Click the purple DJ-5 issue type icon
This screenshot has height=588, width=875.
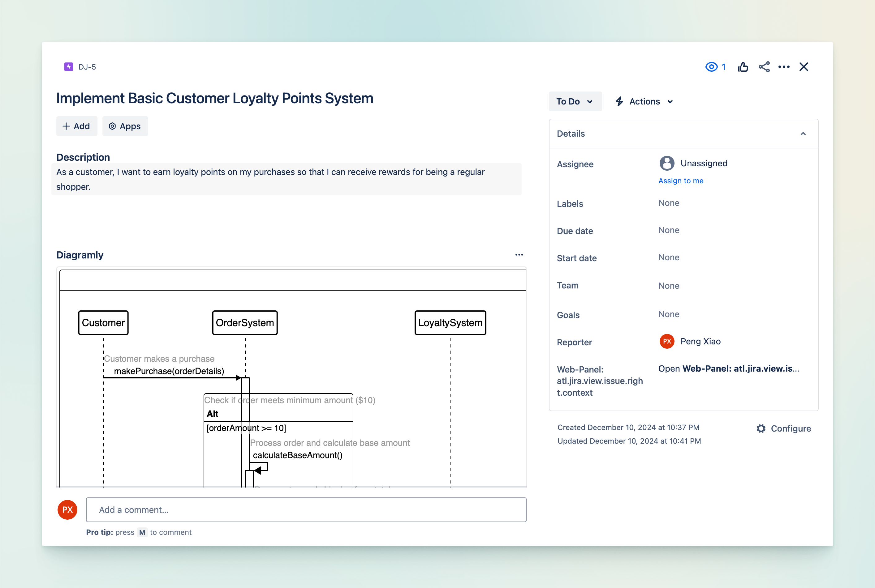(69, 67)
